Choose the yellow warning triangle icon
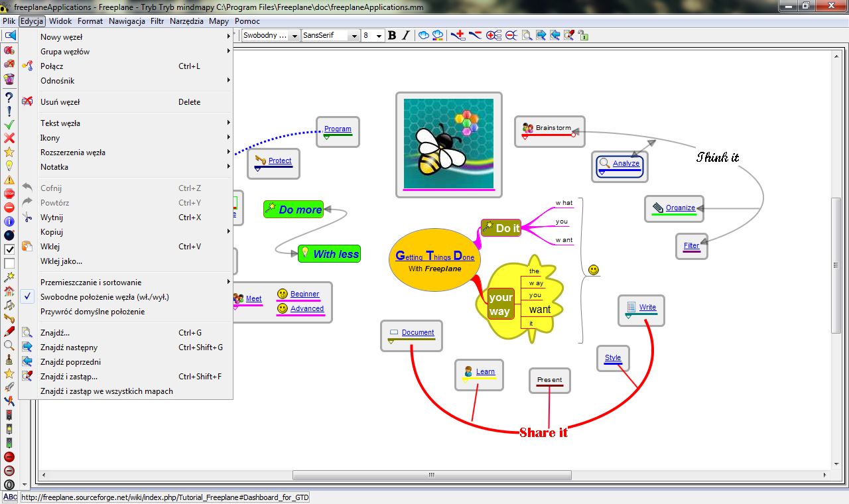This screenshot has width=849, height=504. 9,180
